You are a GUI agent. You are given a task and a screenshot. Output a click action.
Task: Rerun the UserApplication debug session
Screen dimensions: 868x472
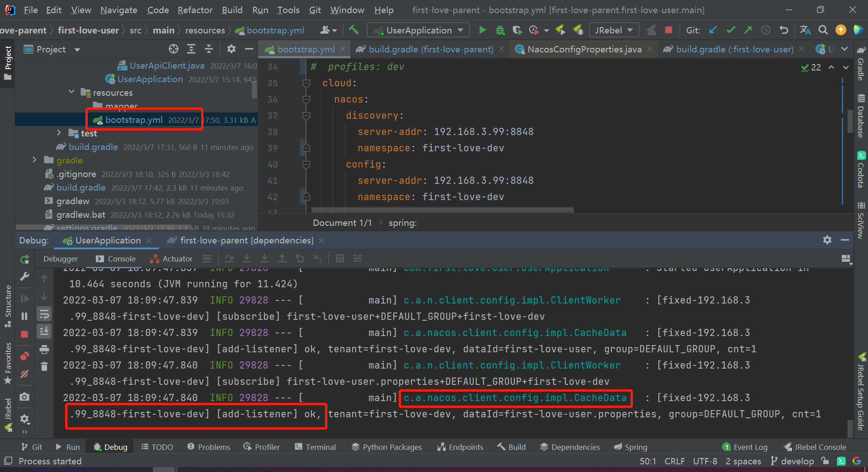[24, 258]
